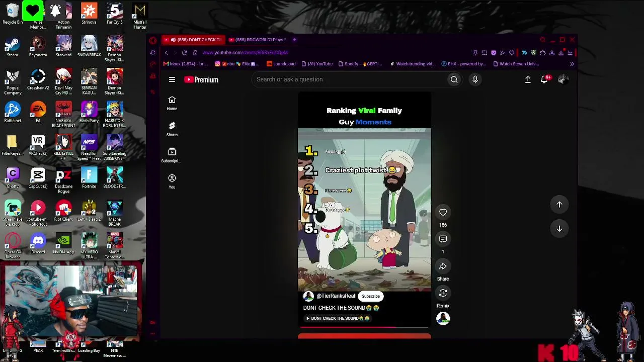Open the YouTube account avatar menu

pyautogui.click(x=563, y=79)
